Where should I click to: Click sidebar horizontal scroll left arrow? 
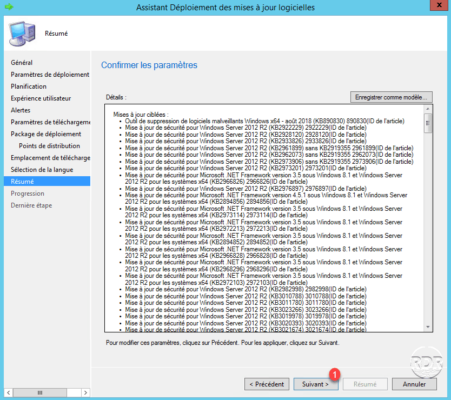[9, 392]
